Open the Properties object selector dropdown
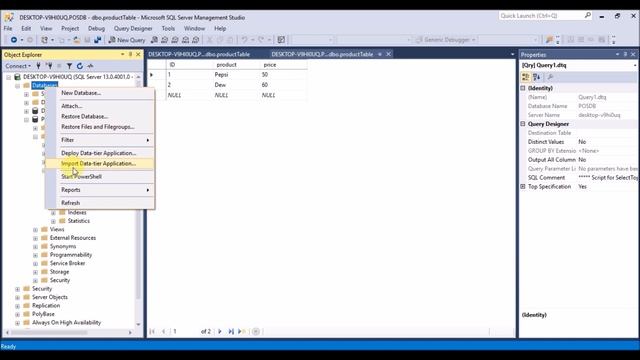 coord(635,65)
